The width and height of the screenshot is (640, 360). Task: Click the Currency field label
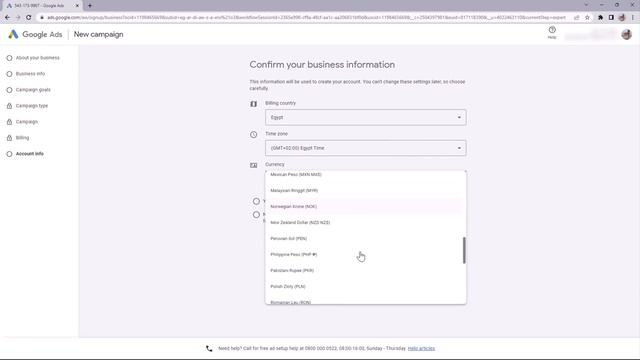275,164
